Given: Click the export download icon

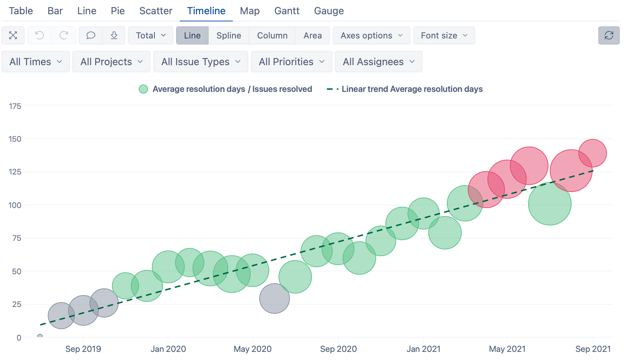Looking at the screenshot, I should 114,35.
